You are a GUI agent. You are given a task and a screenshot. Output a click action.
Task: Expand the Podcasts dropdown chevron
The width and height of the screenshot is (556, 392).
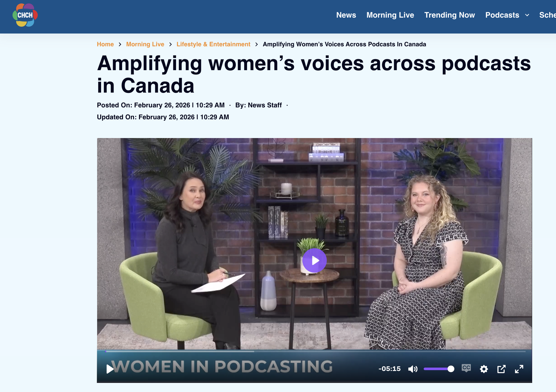tap(527, 15)
